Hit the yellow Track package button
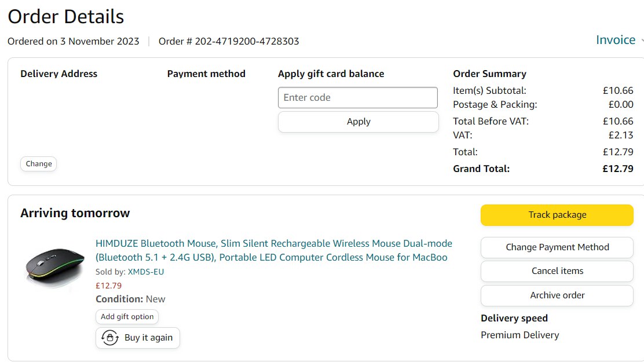 (x=557, y=215)
